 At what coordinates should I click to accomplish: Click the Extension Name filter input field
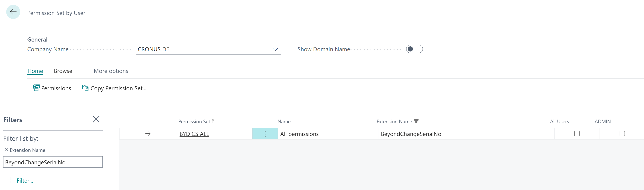point(53,162)
